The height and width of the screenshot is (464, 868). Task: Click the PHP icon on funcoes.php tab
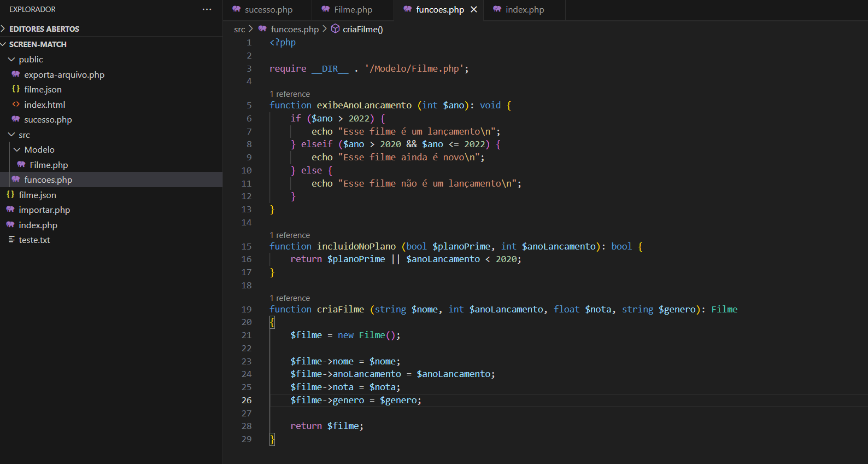(408, 9)
